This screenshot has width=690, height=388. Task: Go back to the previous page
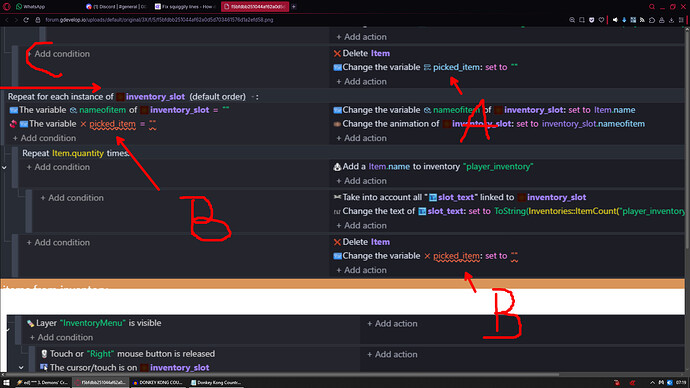[7, 20]
